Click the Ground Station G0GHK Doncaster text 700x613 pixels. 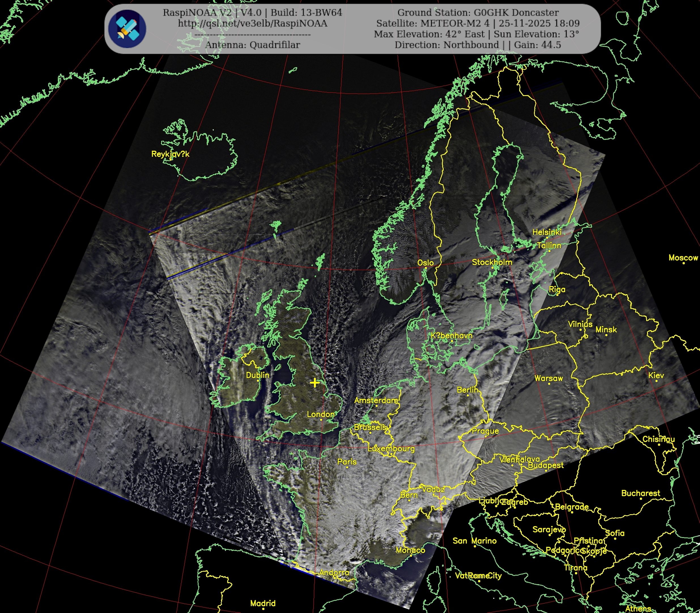(478, 13)
